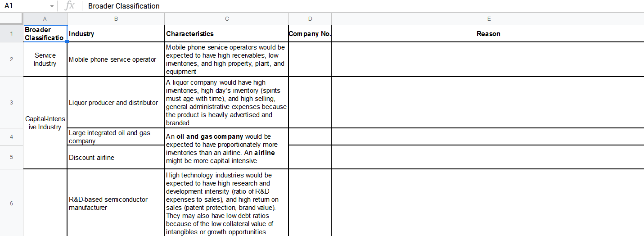Select the Capital-Intensive Industry merged cell
The width and height of the screenshot is (644, 236).
click(45, 123)
